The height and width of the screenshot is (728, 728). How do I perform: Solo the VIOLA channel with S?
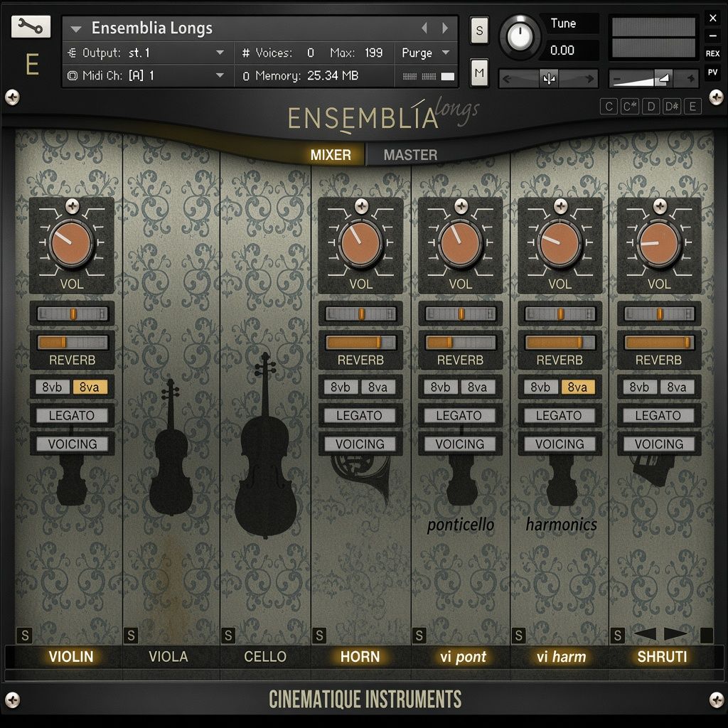coord(131,635)
